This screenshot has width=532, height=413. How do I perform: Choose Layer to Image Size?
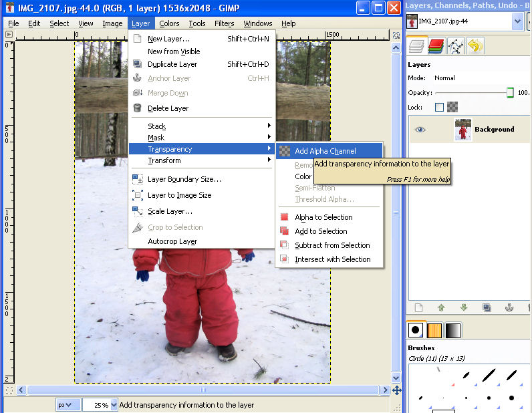coord(202,195)
